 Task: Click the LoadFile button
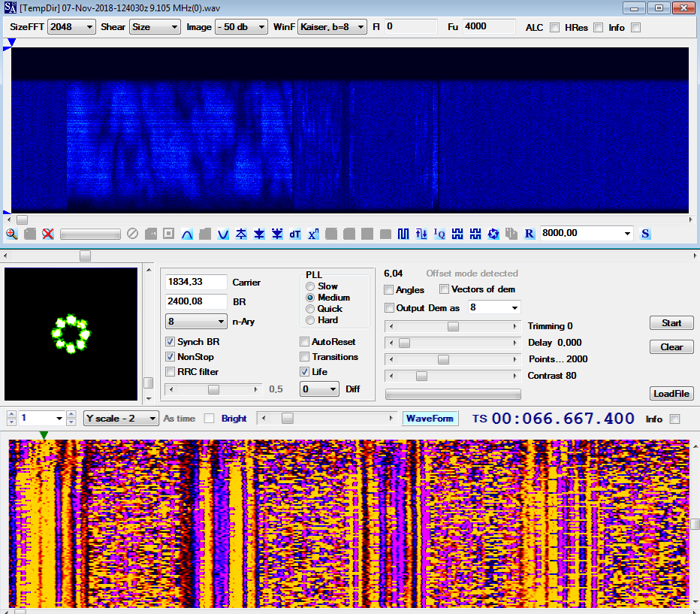(671, 393)
